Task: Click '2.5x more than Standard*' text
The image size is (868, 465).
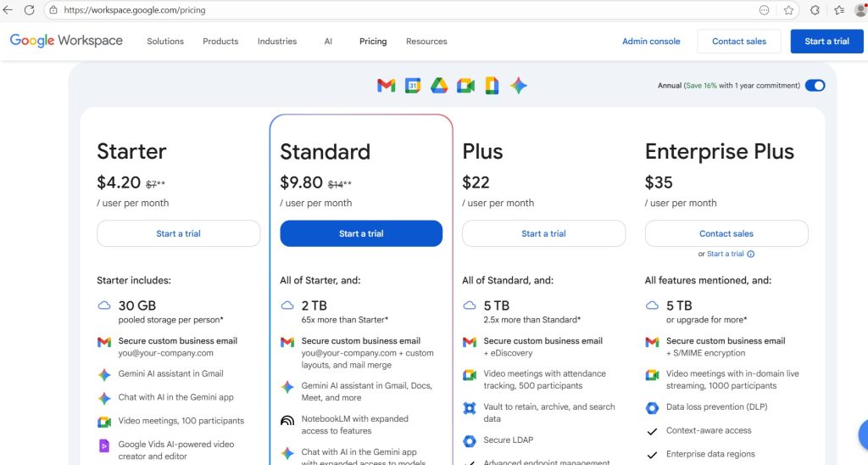Action: (x=532, y=320)
